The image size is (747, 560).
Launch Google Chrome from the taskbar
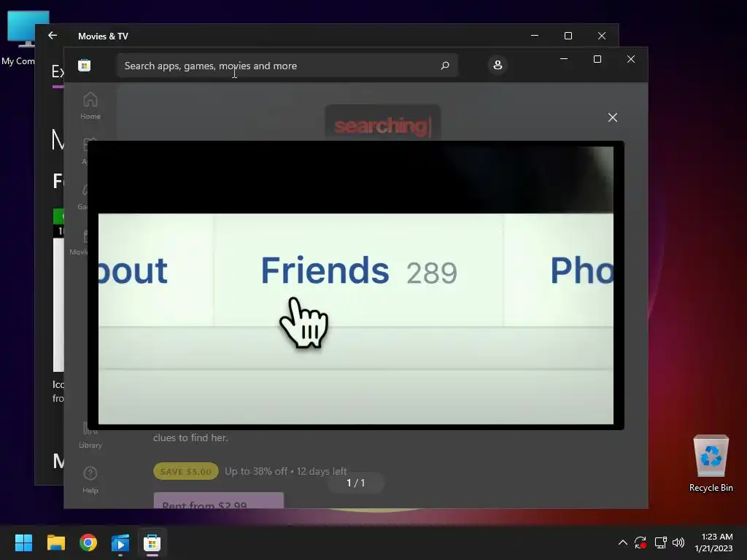click(88, 542)
